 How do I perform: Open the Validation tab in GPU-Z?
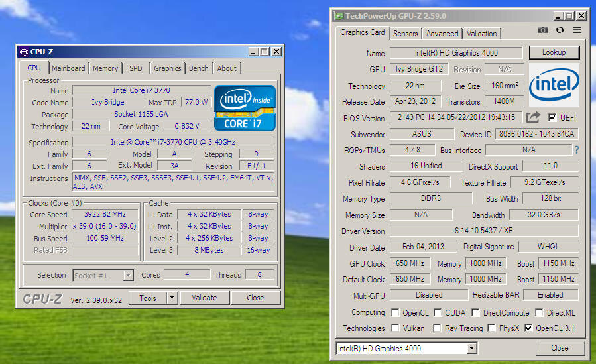481,33
